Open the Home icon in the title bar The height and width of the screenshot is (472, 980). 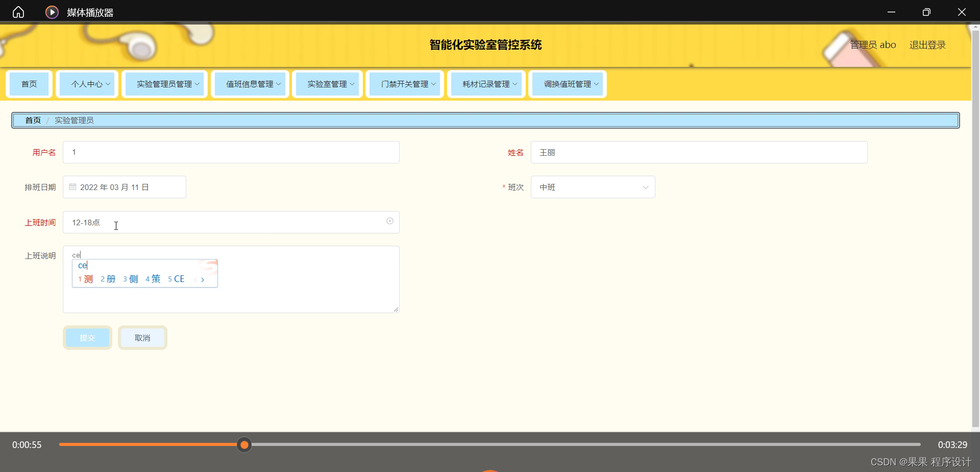pos(18,12)
